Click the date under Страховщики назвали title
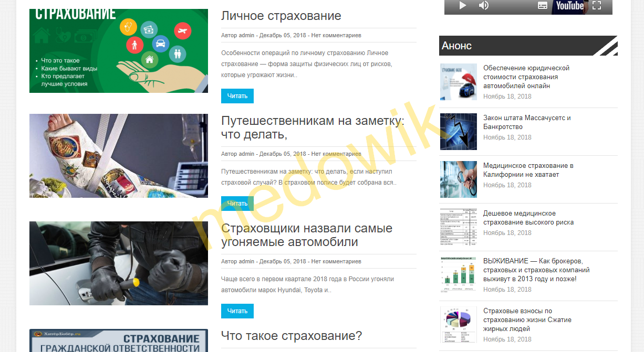 coord(283,261)
